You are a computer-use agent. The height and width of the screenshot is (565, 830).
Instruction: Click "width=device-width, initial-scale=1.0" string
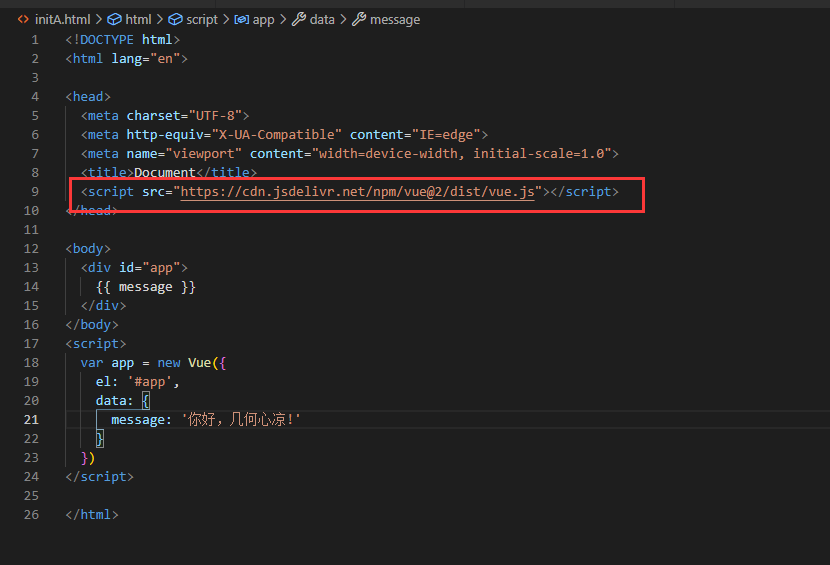[x=461, y=154]
